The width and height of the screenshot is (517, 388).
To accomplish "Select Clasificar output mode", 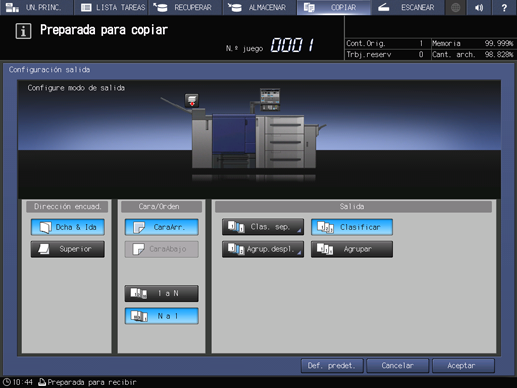I will point(352,227).
